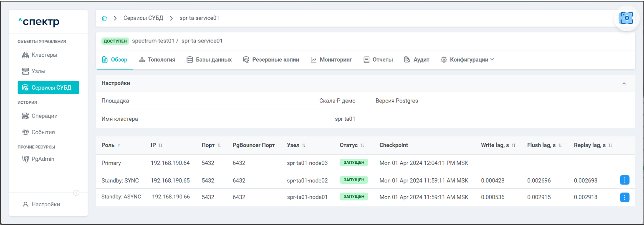The width and height of the screenshot is (644, 225).
Task: Collapse the sidebar using the arrow icon
Action: (76, 192)
